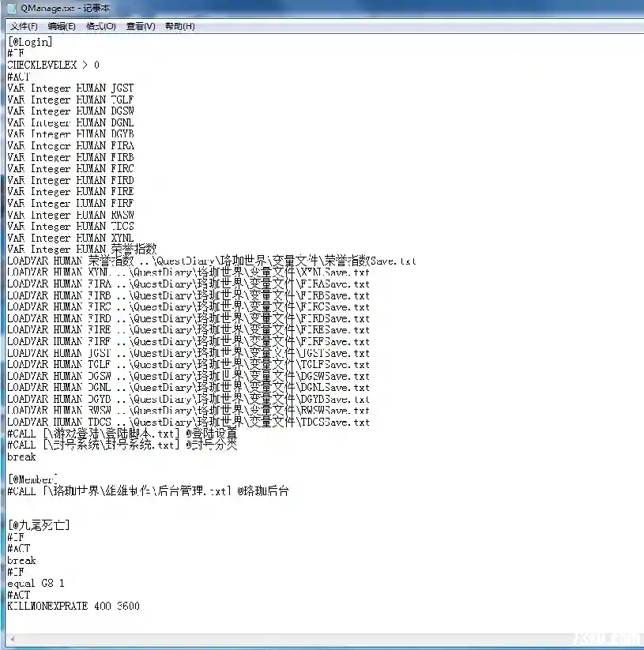The image size is (644, 650).
Task: Click the line VAR Integer HUMAN XYNL
Action: [x=70, y=238]
